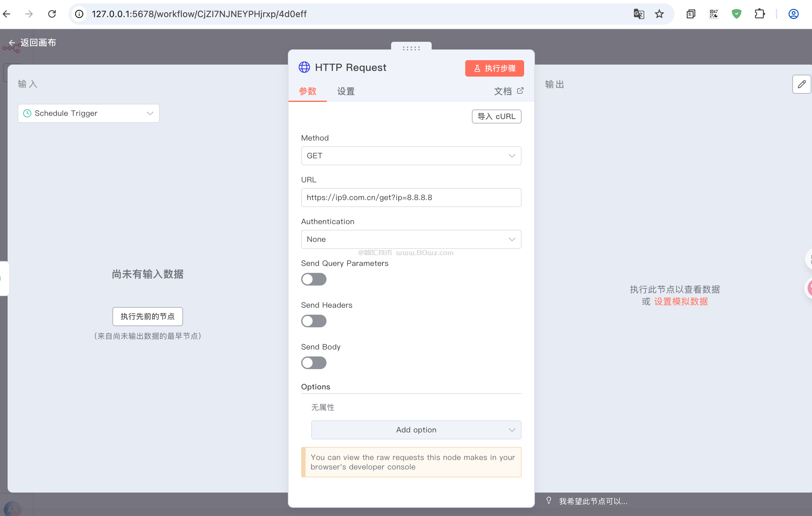Click the 导入 cURL button
The image size is (812, 516).
(496, 116)
